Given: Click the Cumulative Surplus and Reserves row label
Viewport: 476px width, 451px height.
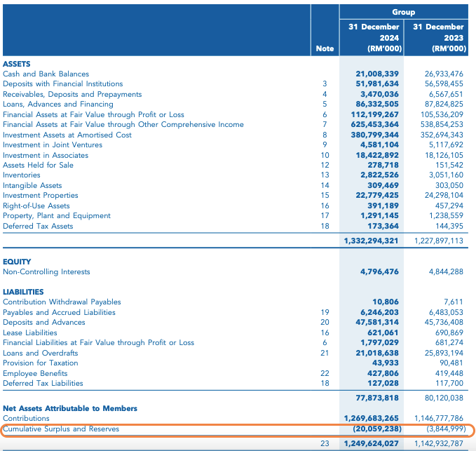Looking at the screenshot, I should pyautogui.click(x=61, y=429).
